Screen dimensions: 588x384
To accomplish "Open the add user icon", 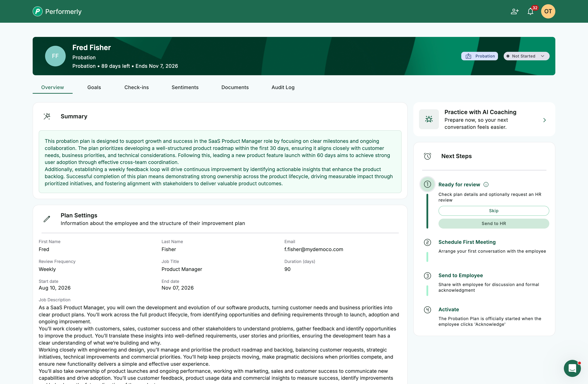I will 515,11.
